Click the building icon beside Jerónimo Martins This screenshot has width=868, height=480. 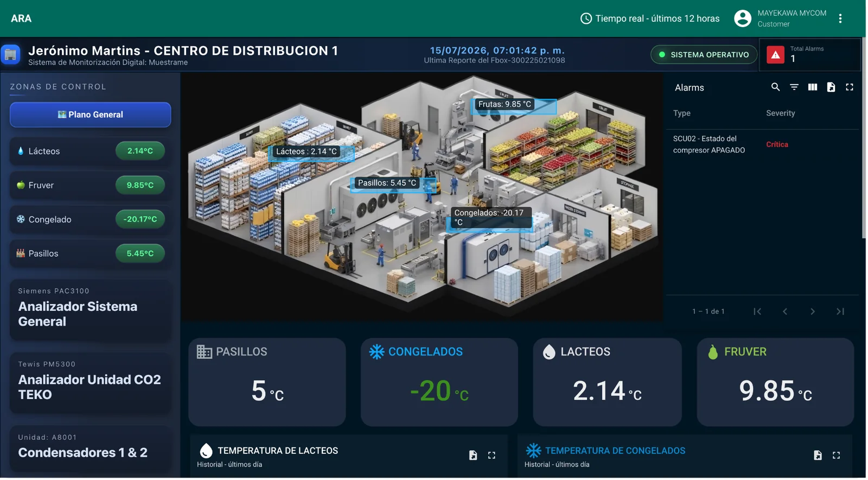10,54
